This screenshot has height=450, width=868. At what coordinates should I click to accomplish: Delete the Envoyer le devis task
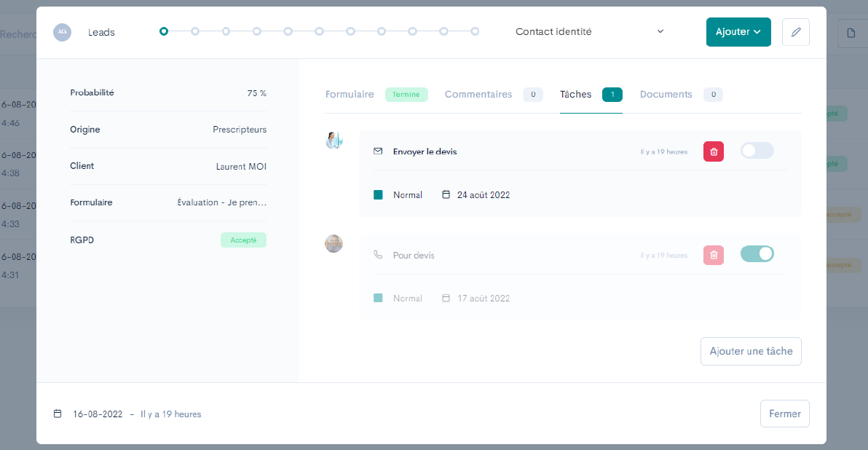pyautogui.click(x=714, y=151)
